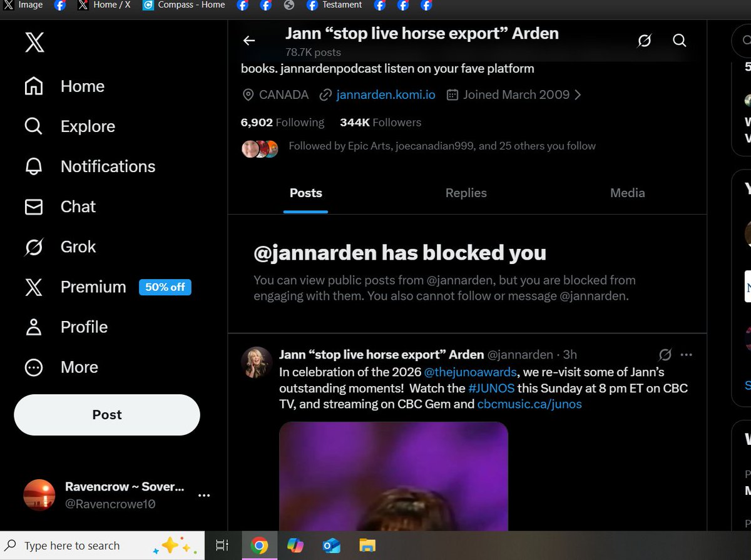Switch to the globe-icon browser tab

289,6
